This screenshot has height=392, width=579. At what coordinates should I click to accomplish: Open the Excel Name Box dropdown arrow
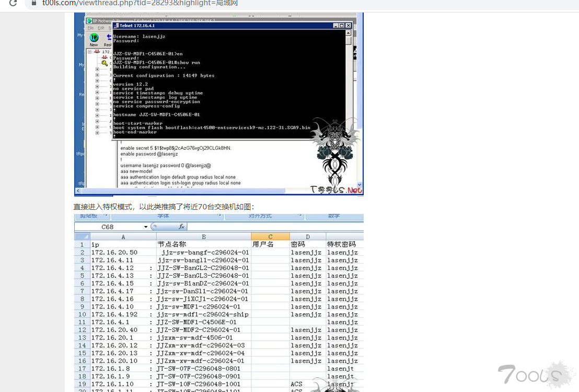pyautogui.click(x=146, y=227)
